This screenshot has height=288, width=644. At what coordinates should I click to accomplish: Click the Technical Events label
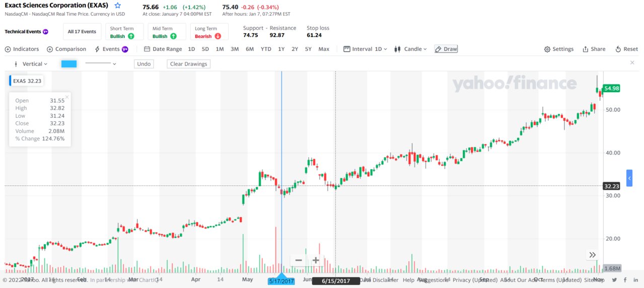23,32
